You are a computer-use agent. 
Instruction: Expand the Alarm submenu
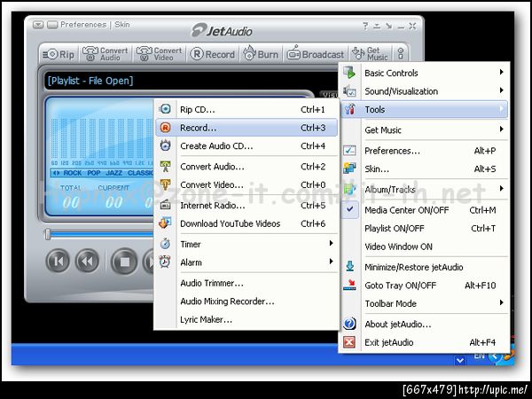point(331,262)
